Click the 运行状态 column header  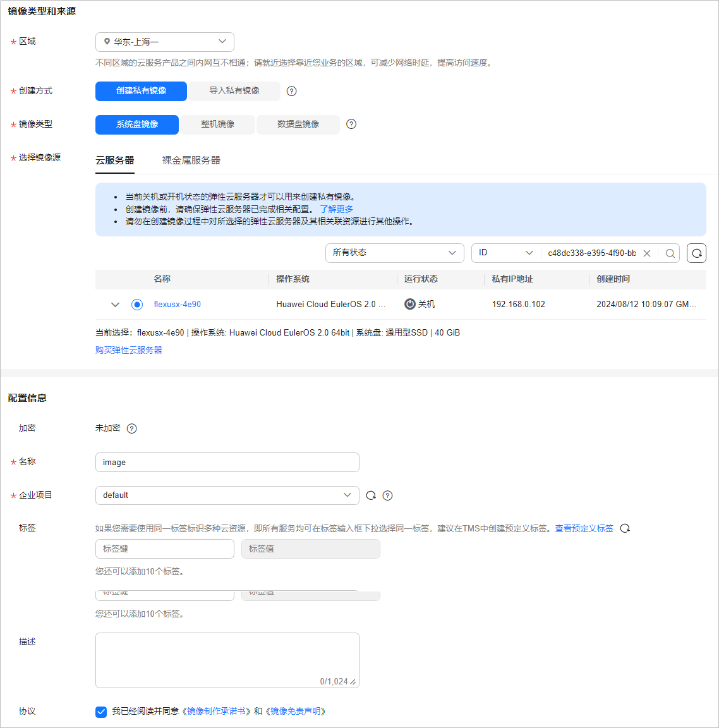pyautogui.click(x=421, y=279)
